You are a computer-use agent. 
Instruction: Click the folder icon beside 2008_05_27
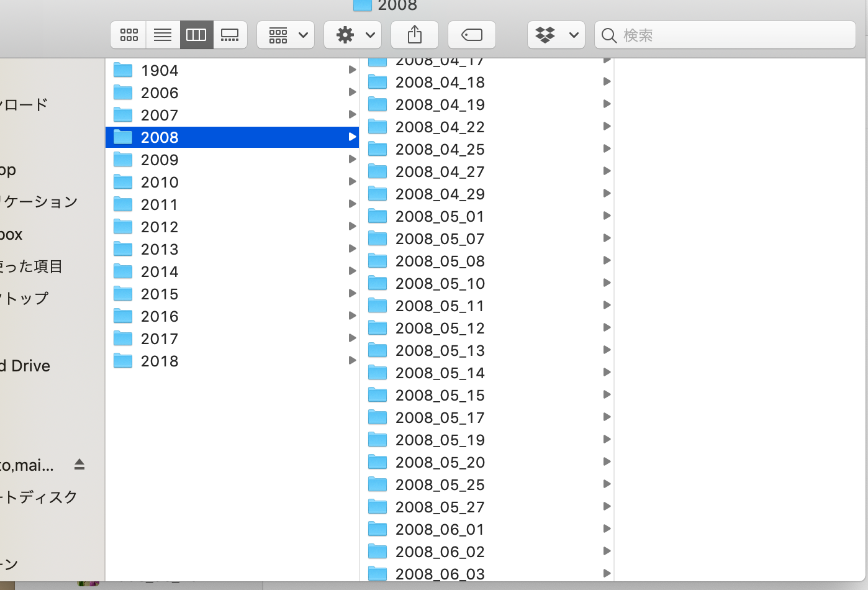377,506
